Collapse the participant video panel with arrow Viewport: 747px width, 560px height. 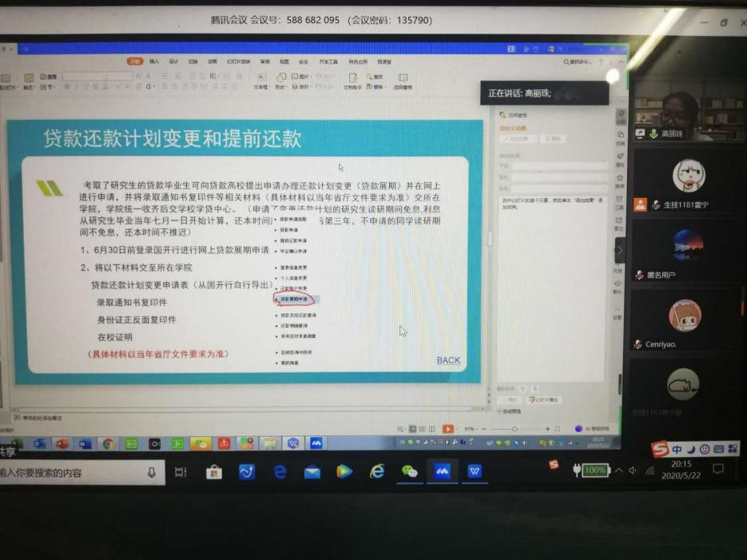click(619, 250)
